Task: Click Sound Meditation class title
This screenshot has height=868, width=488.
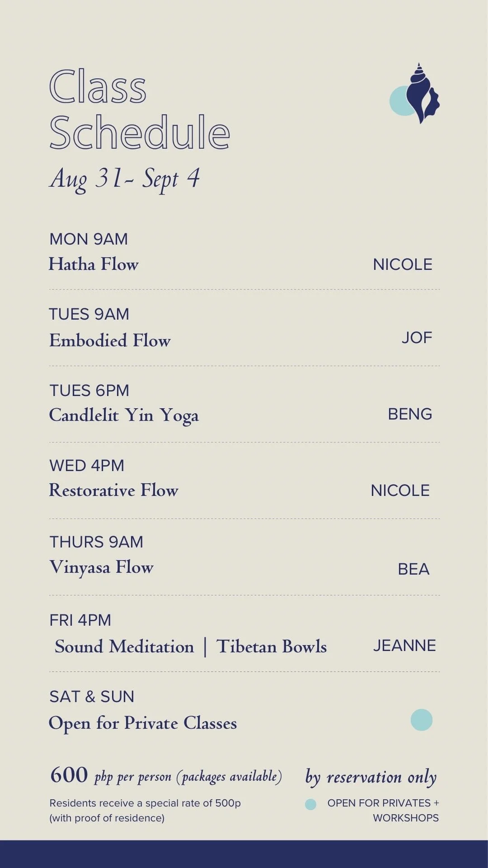Action: click(x=124, y=646)
